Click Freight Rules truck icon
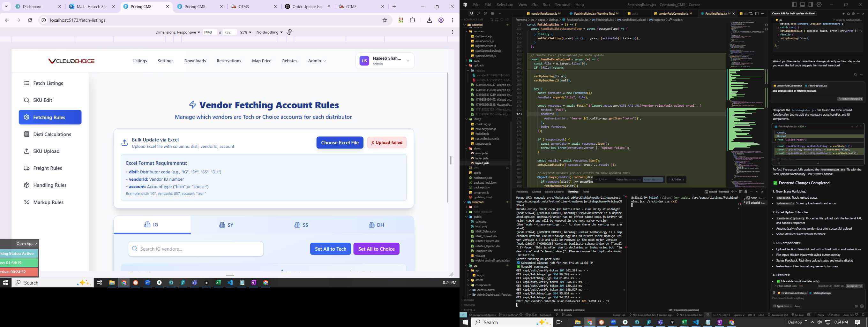This screenshot has height=327, width=868. (26, 168)
